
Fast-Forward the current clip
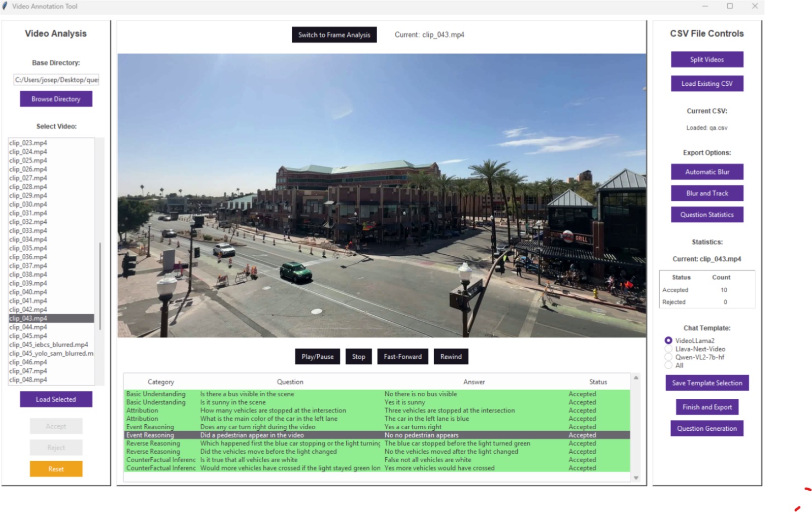tap(402, 357)
